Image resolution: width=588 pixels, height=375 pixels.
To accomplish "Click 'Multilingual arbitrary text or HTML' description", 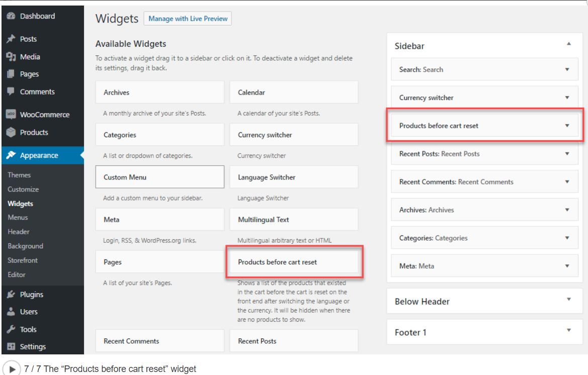I will (x=284, y=240).
